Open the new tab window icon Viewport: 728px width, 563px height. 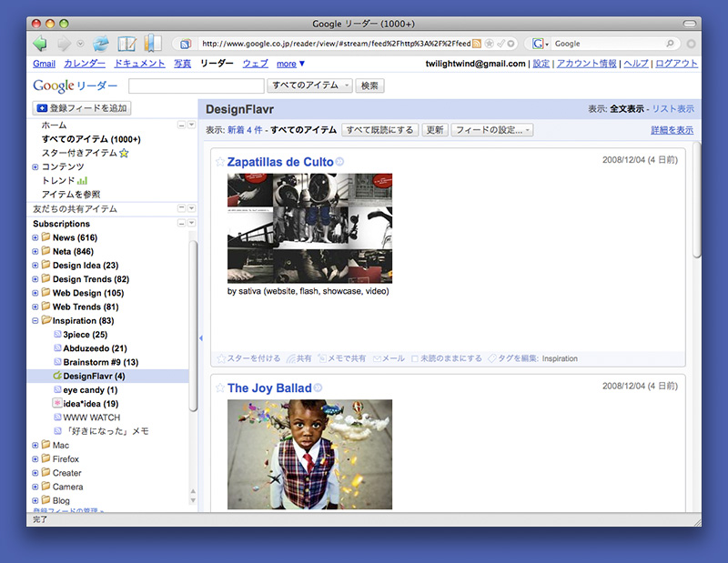[126, 44]
